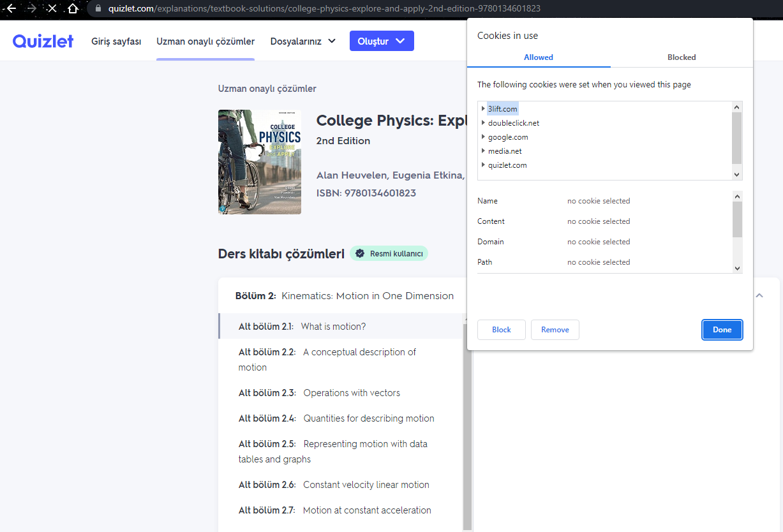Viewport: 783px width, 532px height.
Task: Open Alt bölüm 2.7 Motion at constant acceleration
Action: pos(341,510)
